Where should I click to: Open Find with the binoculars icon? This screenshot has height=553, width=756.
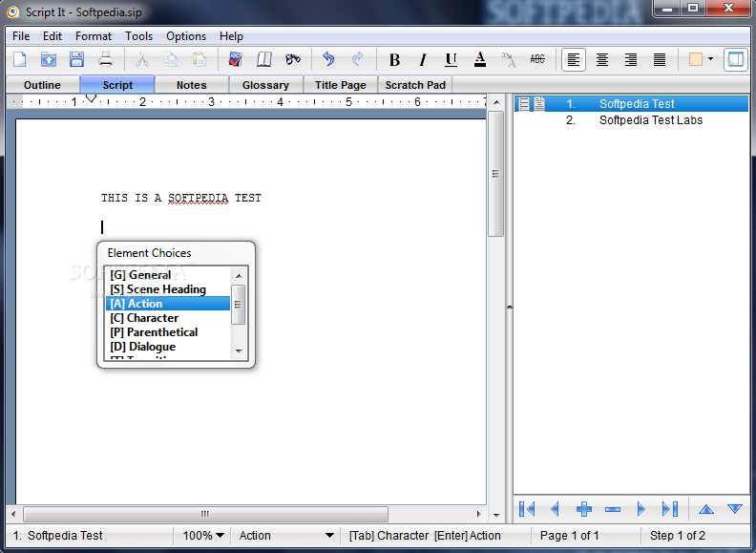(x=293, y=59)
